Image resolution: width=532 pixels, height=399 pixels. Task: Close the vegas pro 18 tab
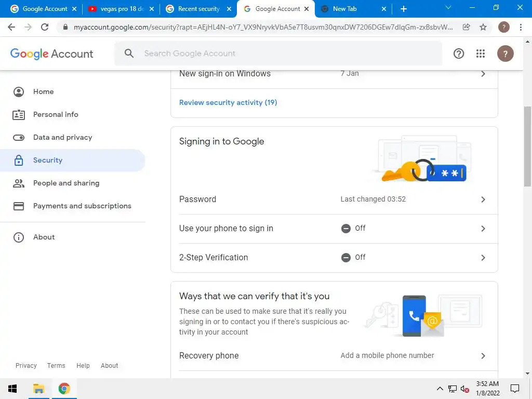(x=152, y=9)
